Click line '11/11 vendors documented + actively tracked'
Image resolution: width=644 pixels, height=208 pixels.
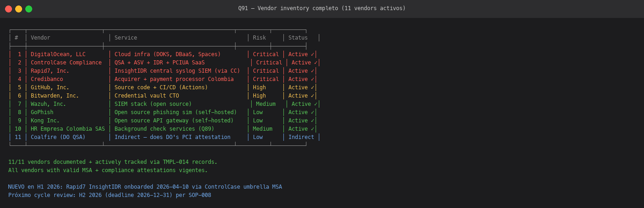tap(113, 162)
